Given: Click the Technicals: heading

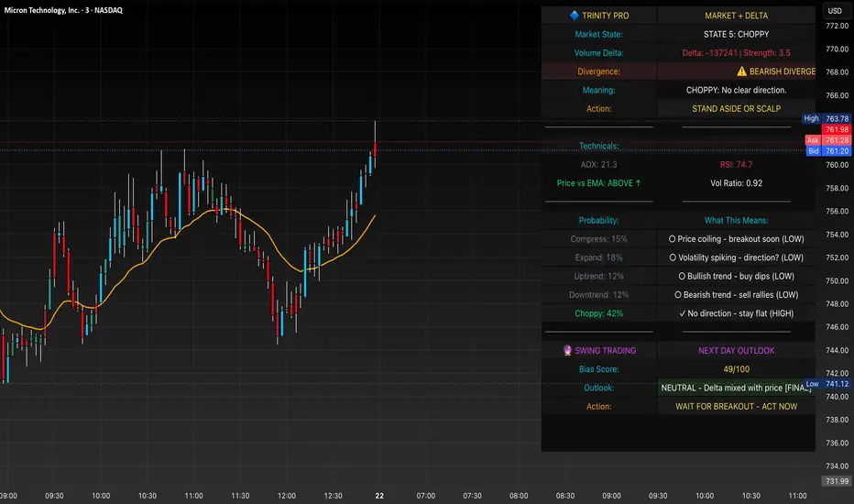Looking at the screenshot, I should tap(598, 146).
